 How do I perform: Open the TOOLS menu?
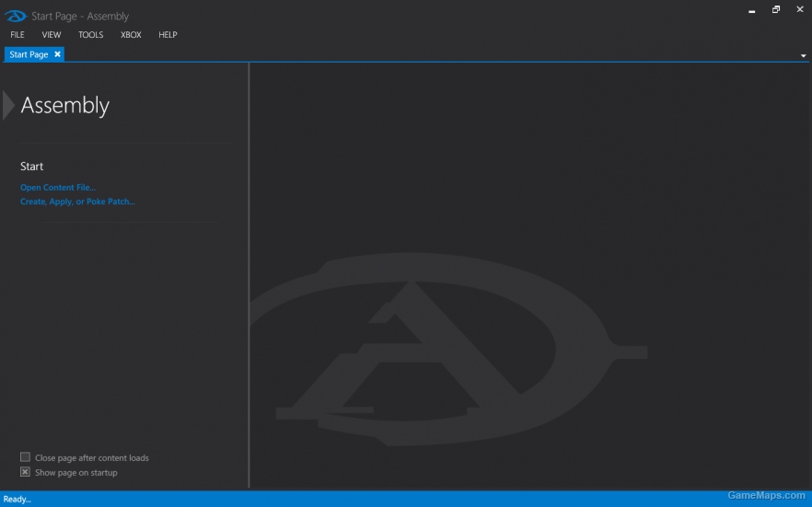pyautogui.click(x=90, y=35)
